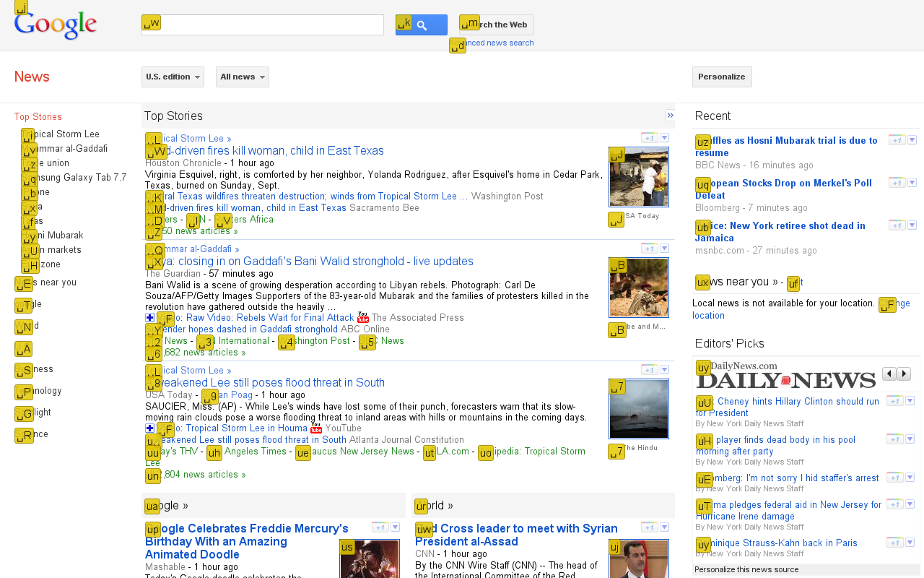Viewport: 924px width, 578px height.
Task: Click +1 on European Stocks Drop story
Action: click(897, 183)
